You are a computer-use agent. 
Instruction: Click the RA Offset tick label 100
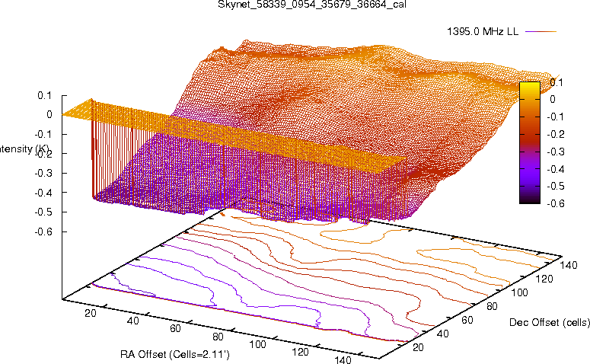(258, 344)
